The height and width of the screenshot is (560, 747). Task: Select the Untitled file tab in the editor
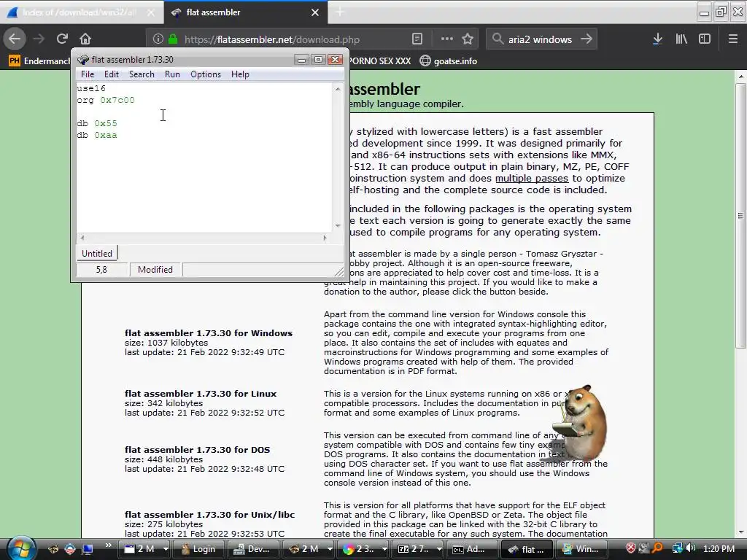(97, 253)
